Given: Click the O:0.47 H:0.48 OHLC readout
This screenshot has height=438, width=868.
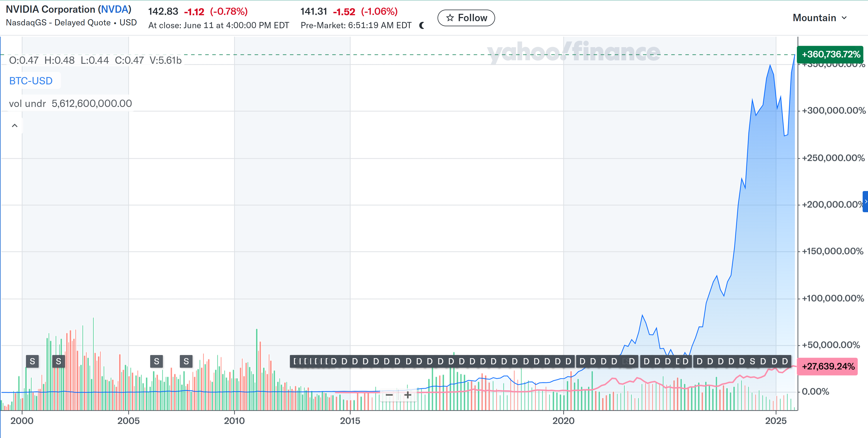Looking at the screenshot, I should click(x=95, y=60).
